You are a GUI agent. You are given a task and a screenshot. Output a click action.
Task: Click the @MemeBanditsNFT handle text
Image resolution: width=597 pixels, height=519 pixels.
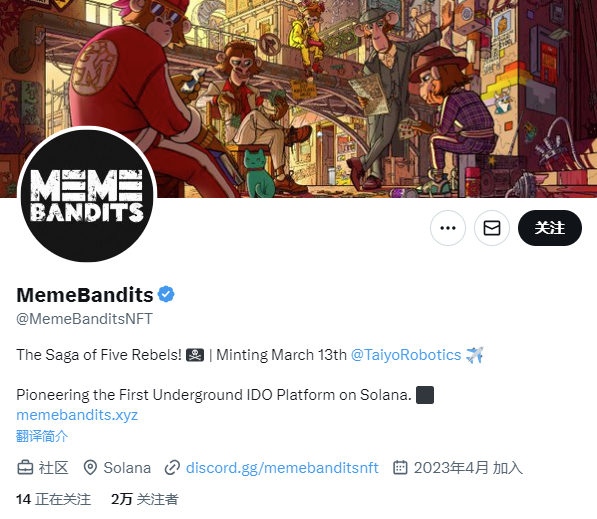[84, 319]
